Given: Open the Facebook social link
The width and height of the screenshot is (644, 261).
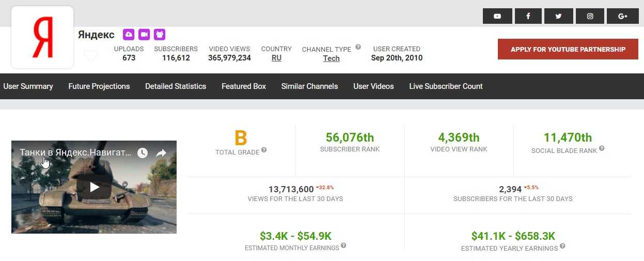Looking at the screenshot, I should [528, 16].
